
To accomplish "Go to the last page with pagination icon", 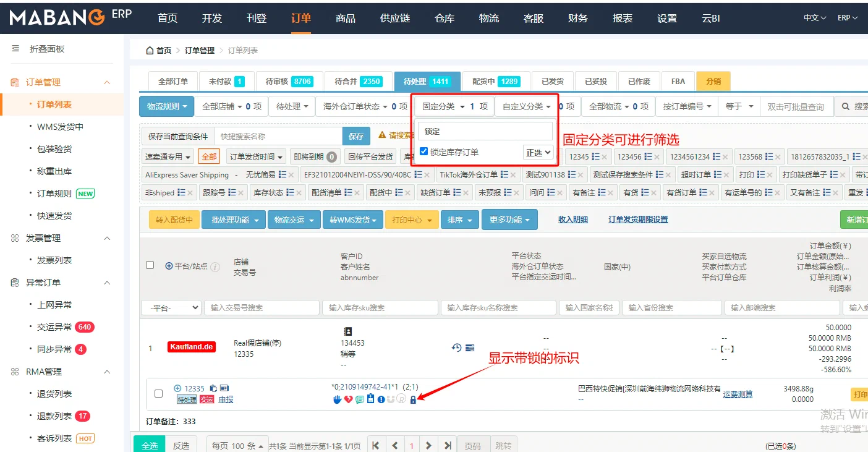I will pyautogui.click(x=448, y=445).
